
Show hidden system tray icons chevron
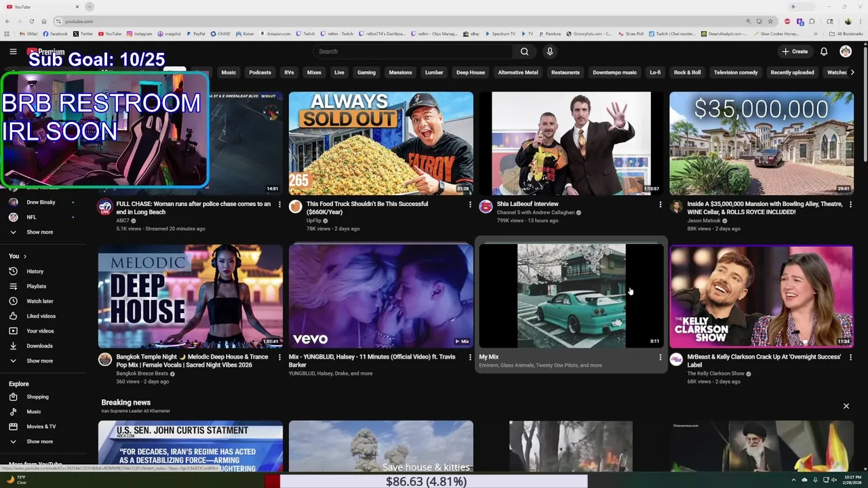click(x=795, y=480)
